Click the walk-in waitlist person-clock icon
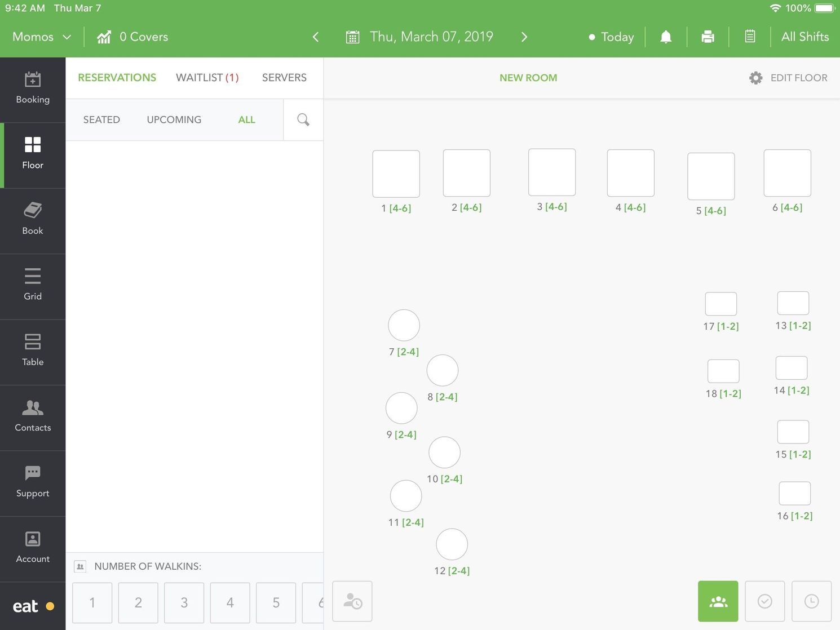Image resolution: width=840 pixels, height=630 pixels. point(352,601)
